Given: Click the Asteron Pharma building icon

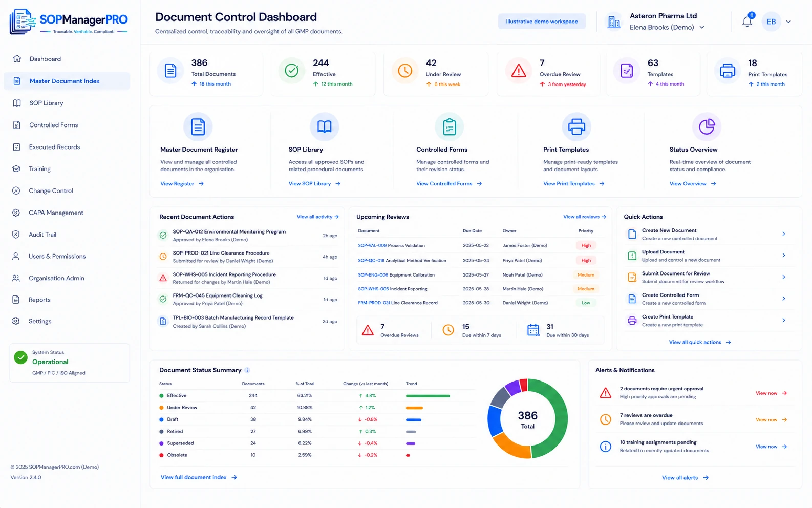Looking at the screenshot, I should (x=614, y=22).
